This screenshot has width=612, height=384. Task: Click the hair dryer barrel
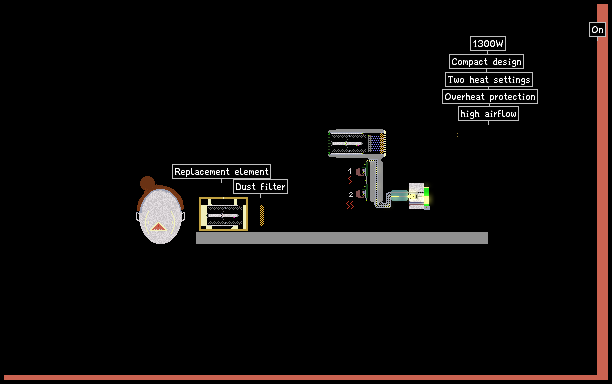tap(357, 144)
